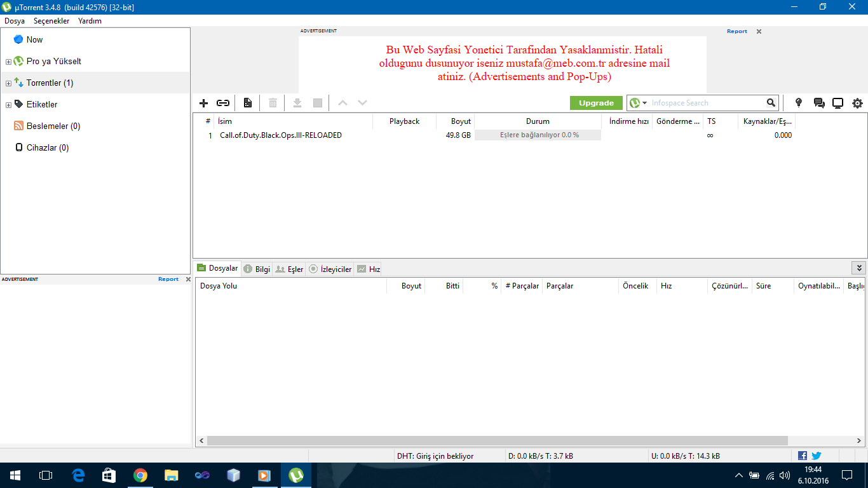Focus the Infospace Search input field
The image size is (868, 488).
point(707,103)
